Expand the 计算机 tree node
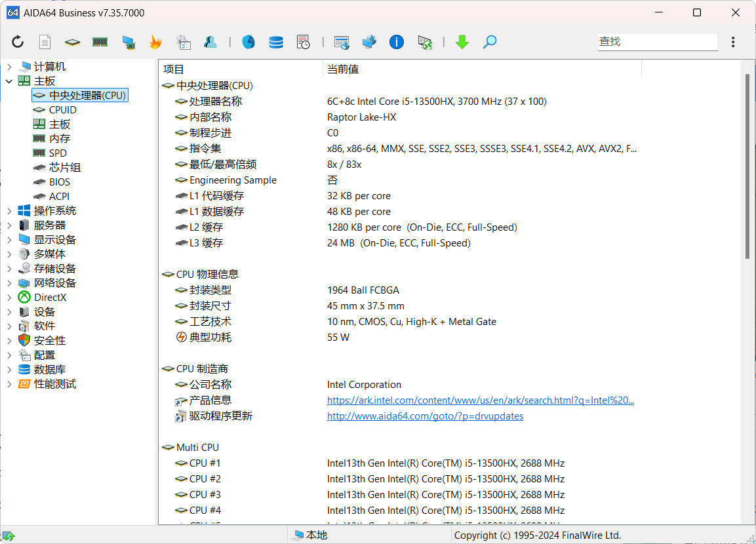This screenshot has height=544, width=756. (9, 67)
